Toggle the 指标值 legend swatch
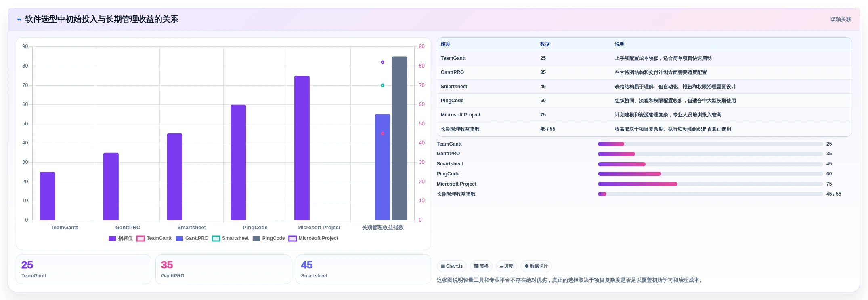The height and width of the screenshot is (300, 868). [112, 239]
